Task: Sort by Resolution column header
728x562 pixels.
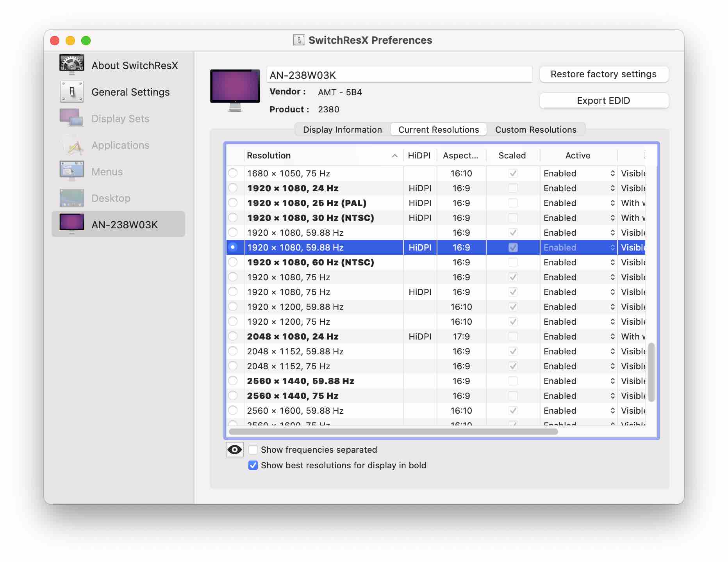Action: (323, 155)
